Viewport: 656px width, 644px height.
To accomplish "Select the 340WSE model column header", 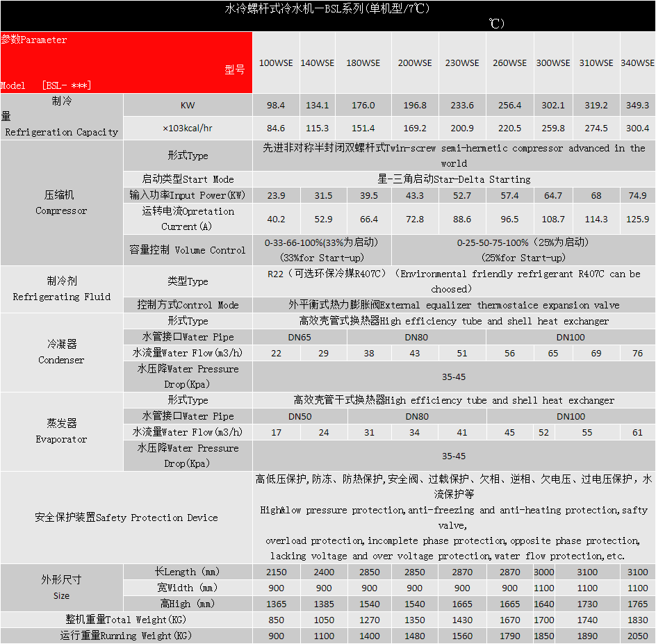I will click(637, 63).
